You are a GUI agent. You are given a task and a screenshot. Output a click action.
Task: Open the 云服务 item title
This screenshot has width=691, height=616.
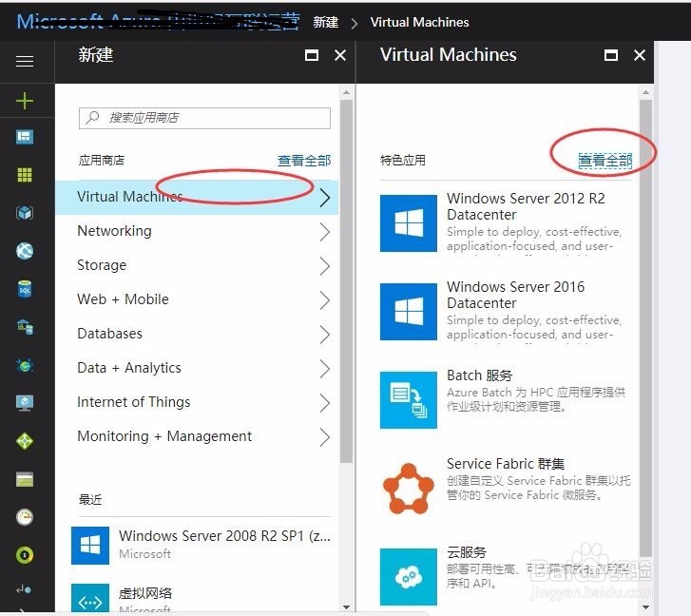pyautogui.click(x=467, y=552)
